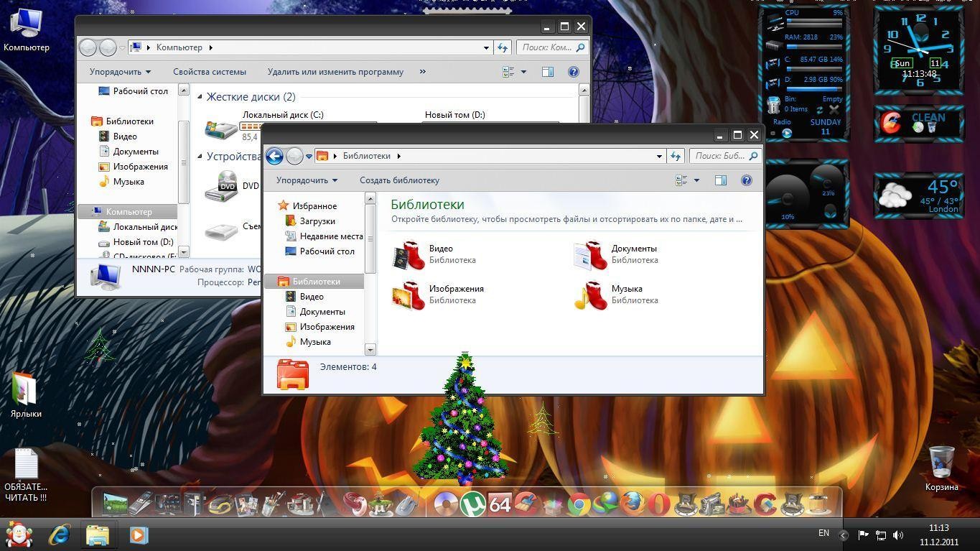Select Новый том (D:) in navigation tree
980x551 pixels.
143,242
